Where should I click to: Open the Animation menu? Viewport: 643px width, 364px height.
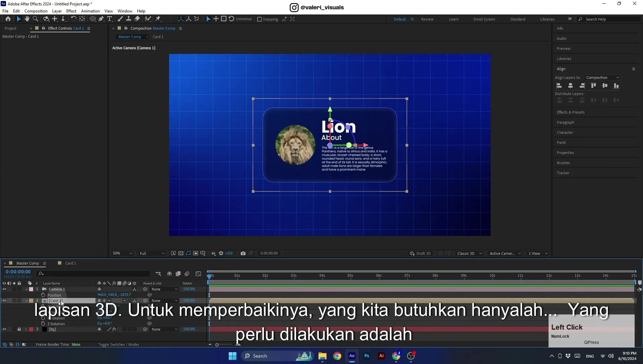pyautogui.click(x=90, y=11)
